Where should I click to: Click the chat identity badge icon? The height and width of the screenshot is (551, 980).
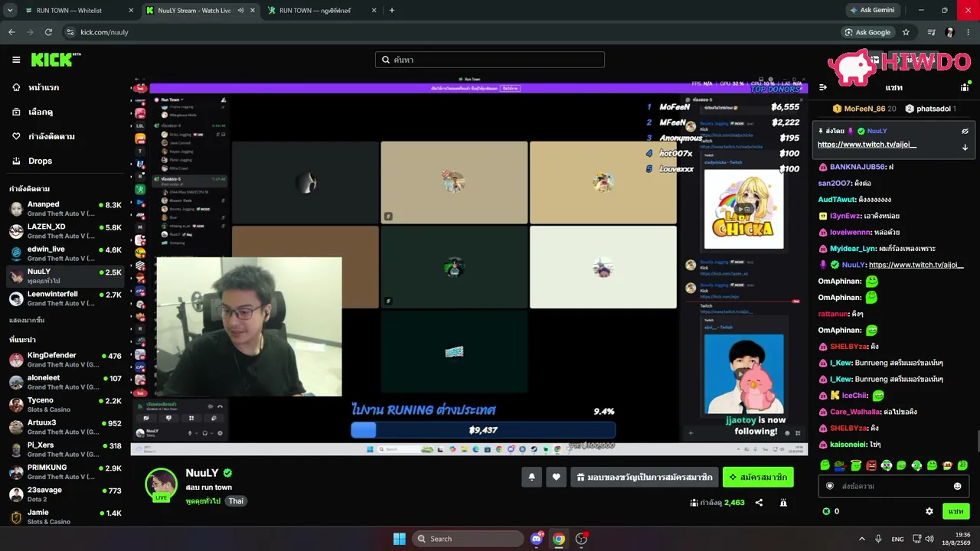830,486
